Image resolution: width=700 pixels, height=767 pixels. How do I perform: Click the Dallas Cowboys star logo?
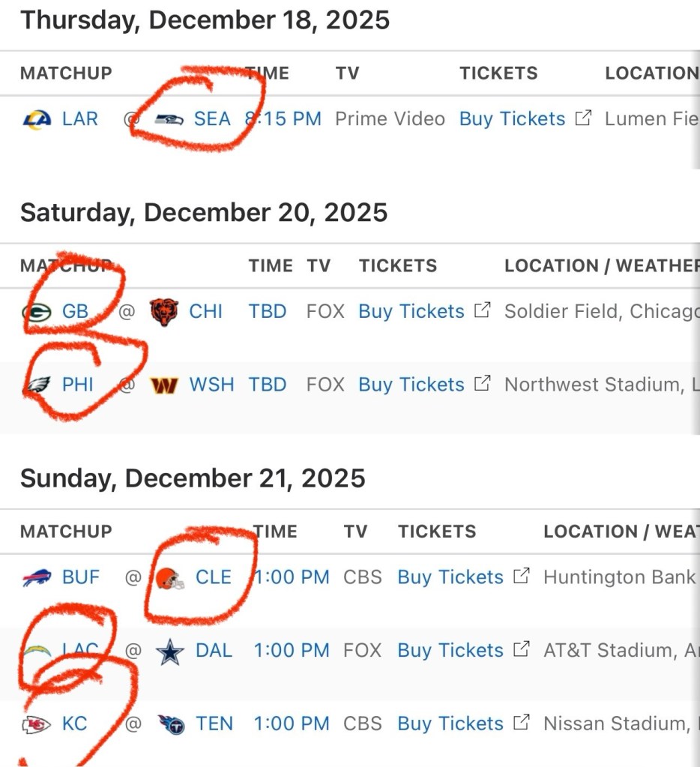(170, 651)
